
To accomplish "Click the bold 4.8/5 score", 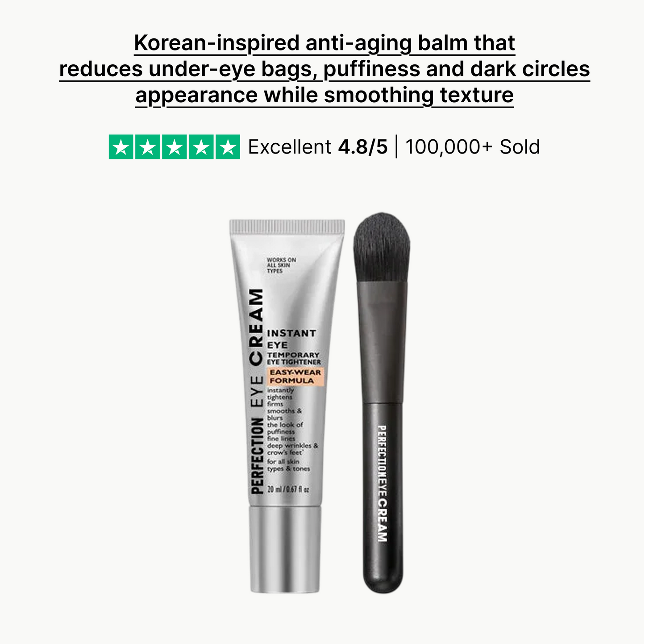I will pos(363,147).
